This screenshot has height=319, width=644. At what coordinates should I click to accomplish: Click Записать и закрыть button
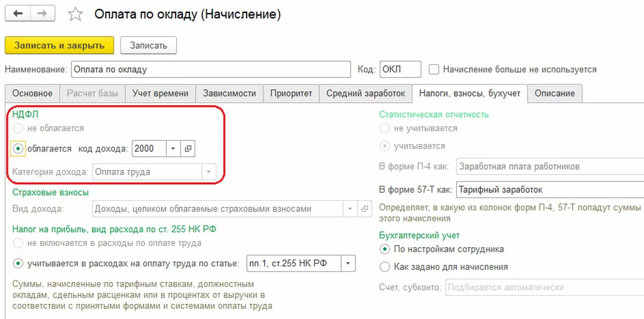click(60, 46)
